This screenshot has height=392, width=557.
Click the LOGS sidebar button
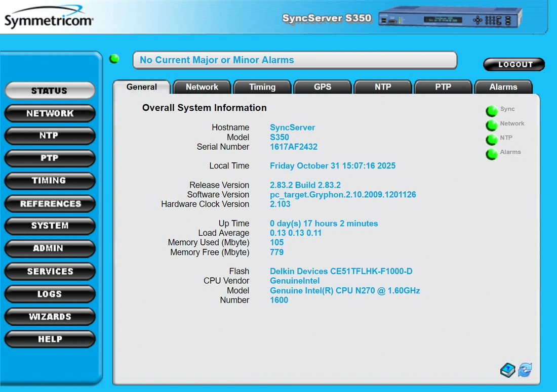[x=50, y=294]
